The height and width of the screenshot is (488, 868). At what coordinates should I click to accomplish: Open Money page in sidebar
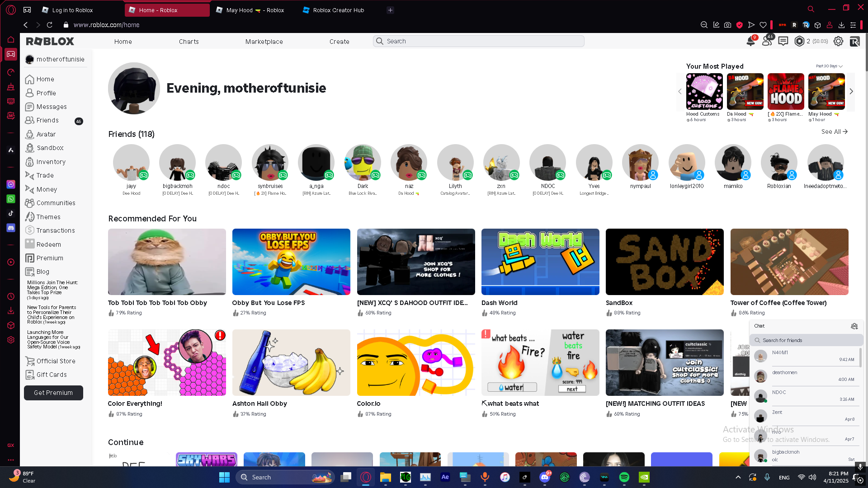[47, 189]
